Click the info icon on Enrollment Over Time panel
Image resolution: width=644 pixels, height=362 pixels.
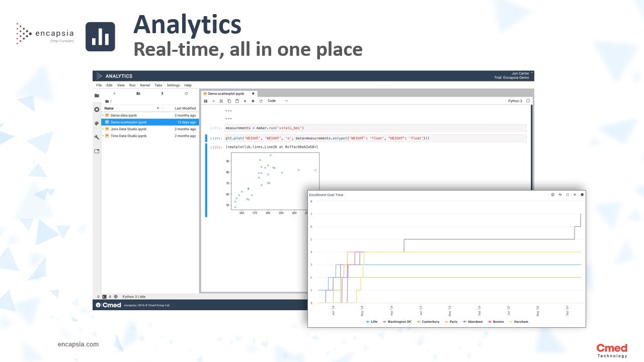552,195
